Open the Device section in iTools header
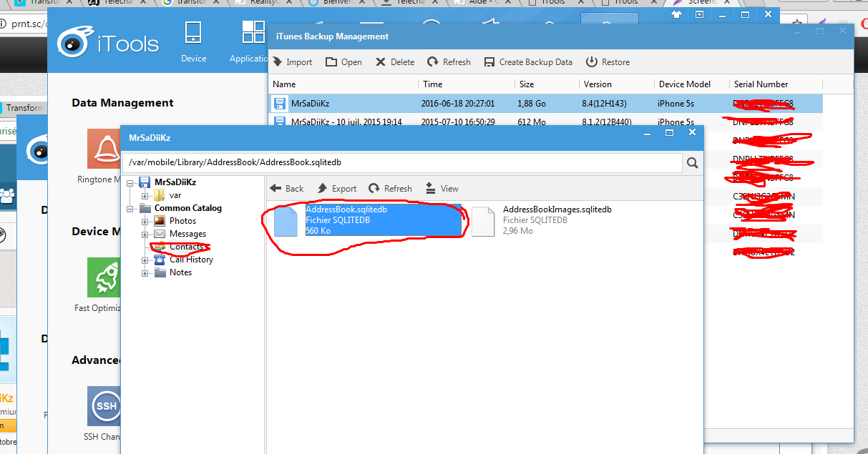Image resolution: width=868 pixels, height=454 pixels. coord(193,41)
